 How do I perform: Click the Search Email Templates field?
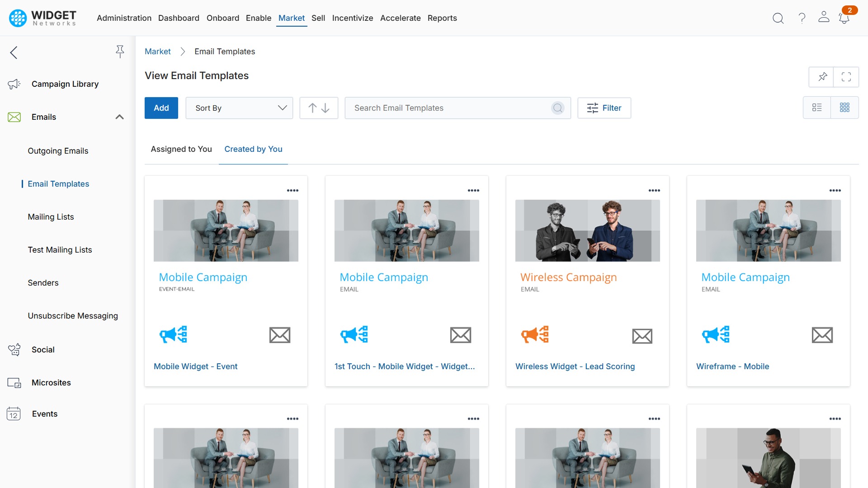[452, 108]
